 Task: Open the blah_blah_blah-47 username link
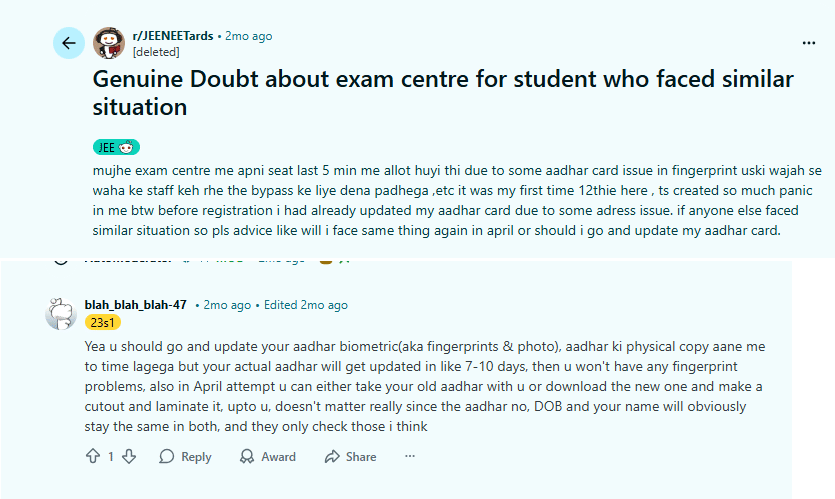coord(136,304)
